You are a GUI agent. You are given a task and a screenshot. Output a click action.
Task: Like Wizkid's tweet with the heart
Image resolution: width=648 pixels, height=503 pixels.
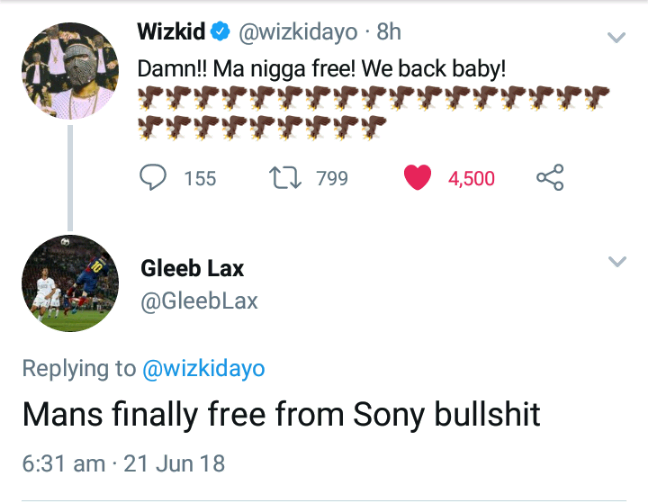(418, 178)
